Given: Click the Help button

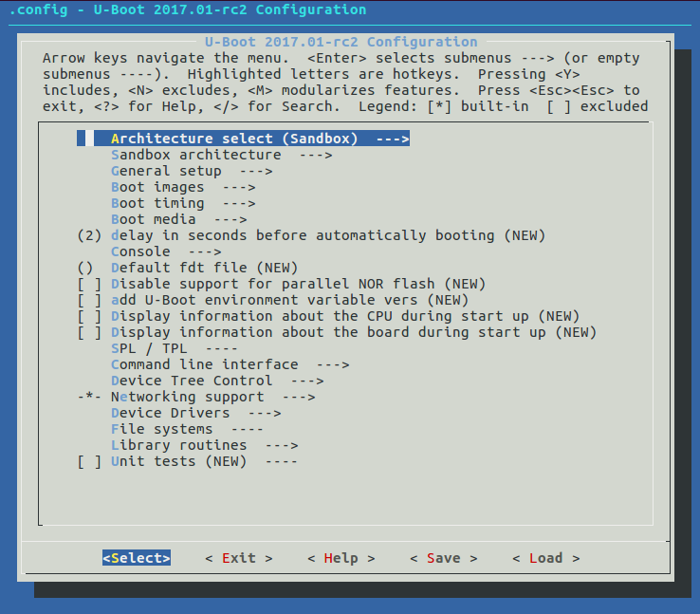Looking at the screenshot, I should pos(341,558).
